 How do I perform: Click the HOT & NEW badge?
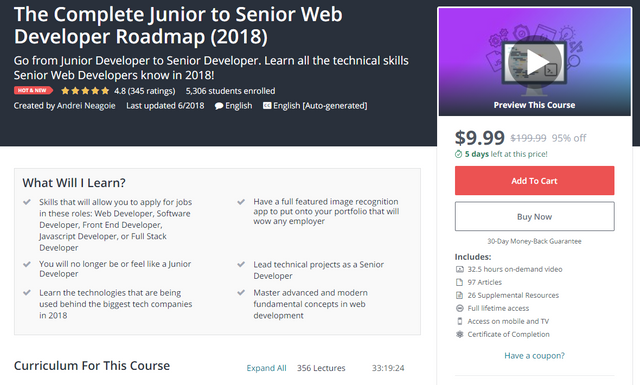(x=33, y=90)
